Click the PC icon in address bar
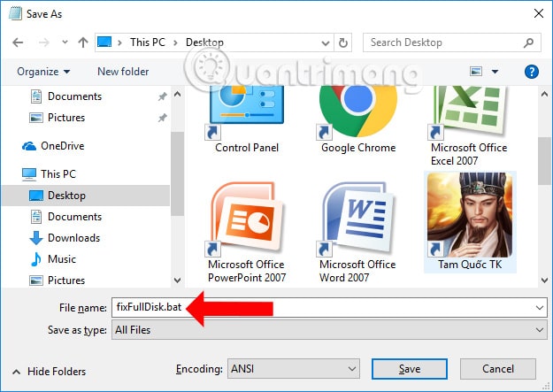553x392 pixels. click(x=104, y=42)
